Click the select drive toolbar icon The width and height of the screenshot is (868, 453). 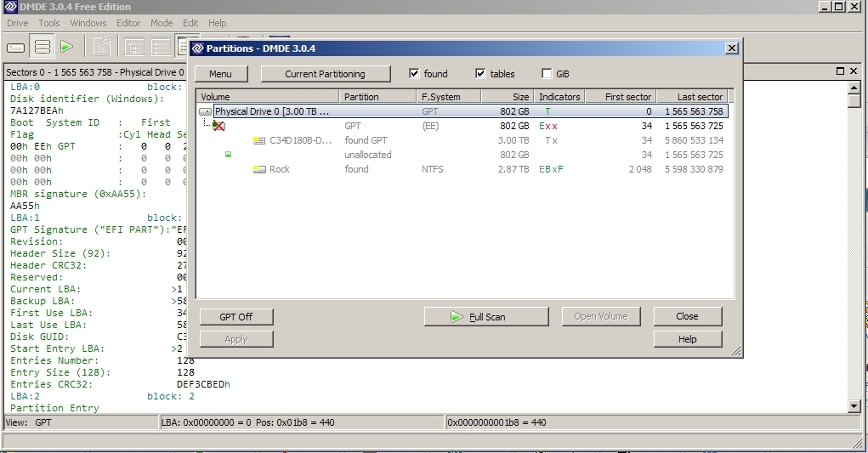click(x=15, y=48)
